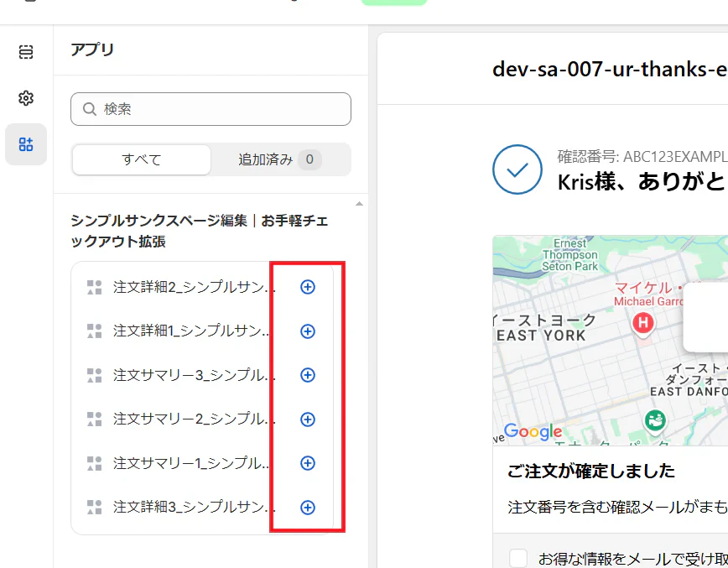Add the 注文サマリー2_シンプル block with plus icon
The width and height of the screenshot is (728, 568).
coord(307,419)
